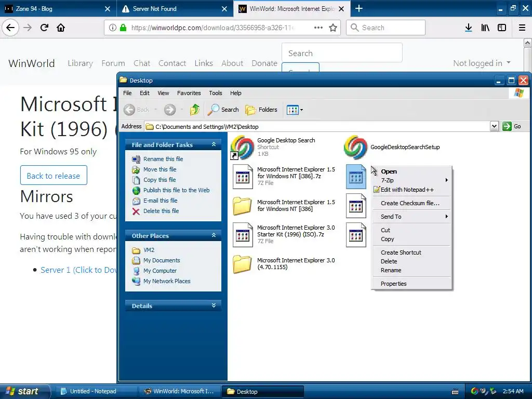The image size is (532, 399).
Task: Click Publish this file to the Web
Action: [176, 190]
